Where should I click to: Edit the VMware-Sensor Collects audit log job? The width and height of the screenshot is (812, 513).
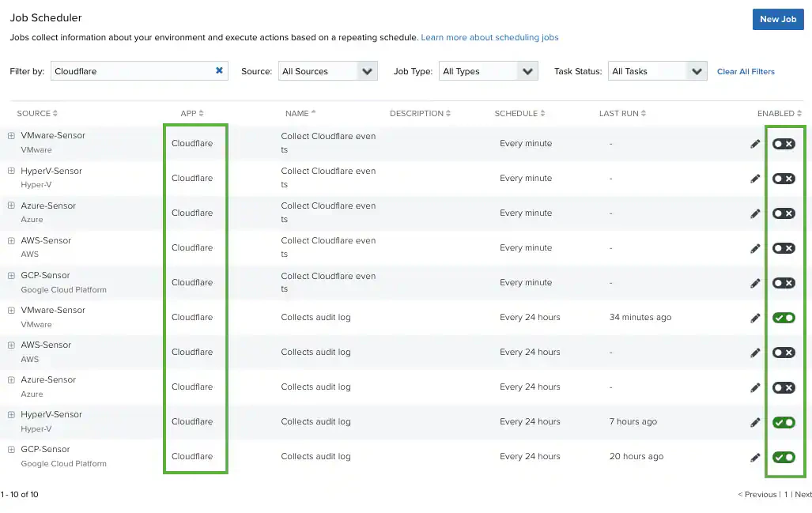tap(755, 318)
